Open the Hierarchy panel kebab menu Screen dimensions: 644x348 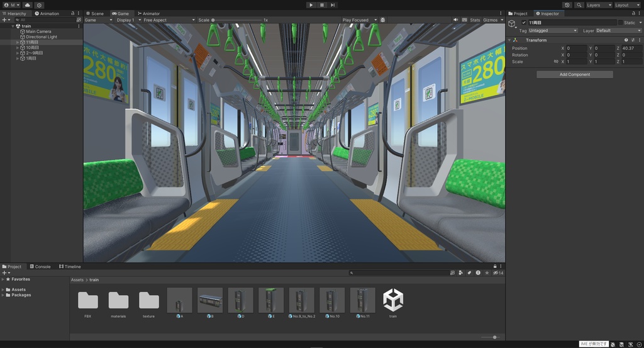pos(79,13)
